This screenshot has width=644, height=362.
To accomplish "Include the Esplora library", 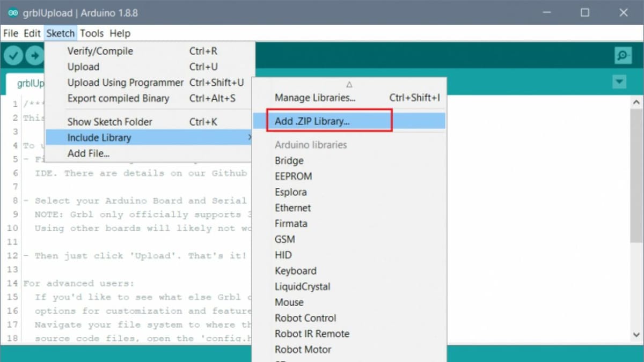I will click(349, 192).
